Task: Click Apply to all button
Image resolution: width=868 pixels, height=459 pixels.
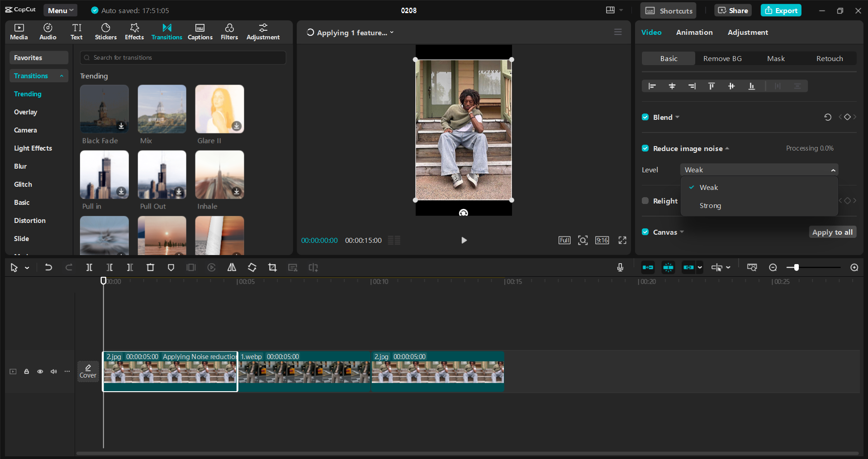Action: pos(832,232)
